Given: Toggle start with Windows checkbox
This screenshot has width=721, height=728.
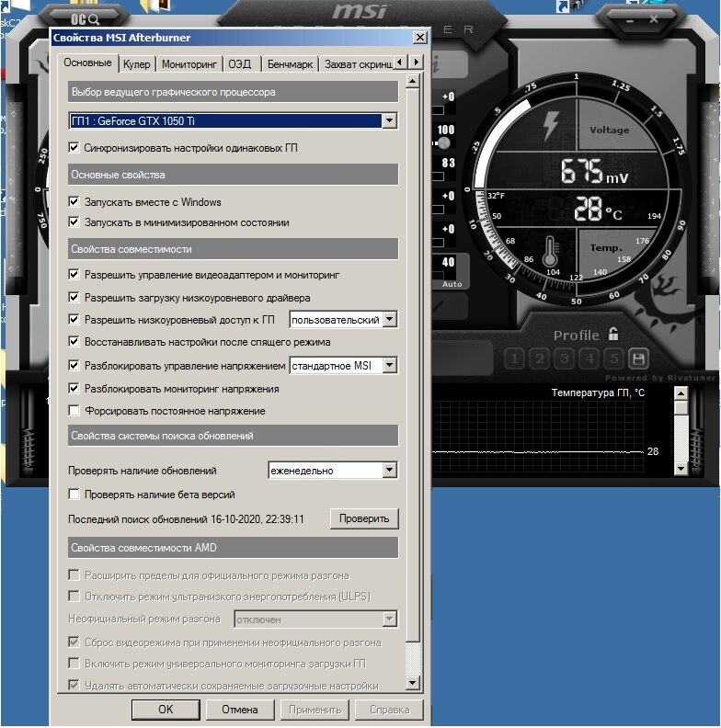Looking at the screenshot, I should (x=74, y=201).
